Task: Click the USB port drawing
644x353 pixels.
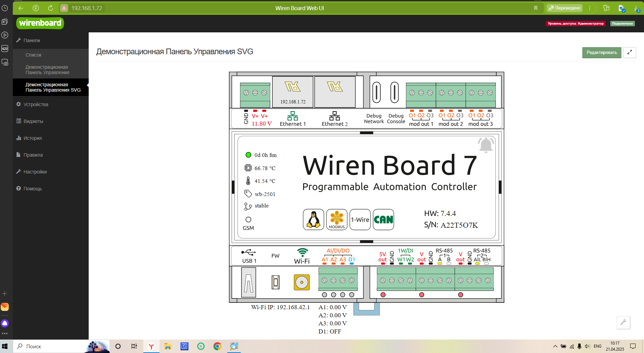Action: tap(248, 282)
